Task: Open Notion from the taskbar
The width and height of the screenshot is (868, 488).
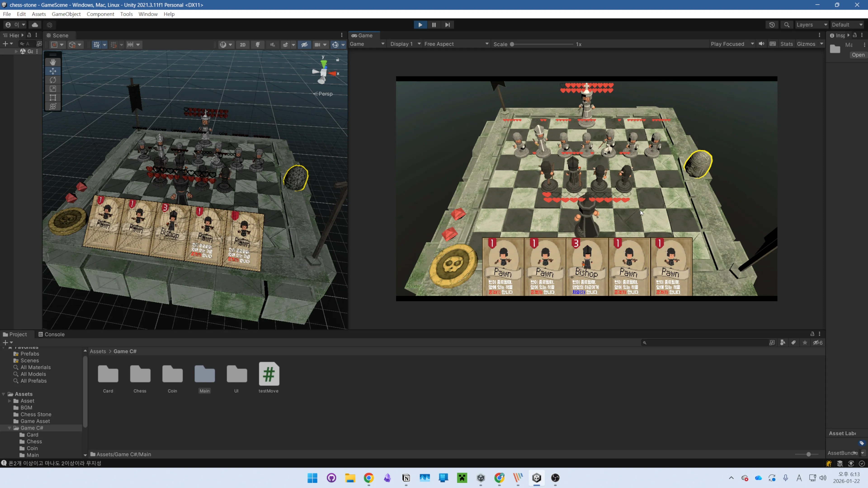Action: click(x=406, y=478)
